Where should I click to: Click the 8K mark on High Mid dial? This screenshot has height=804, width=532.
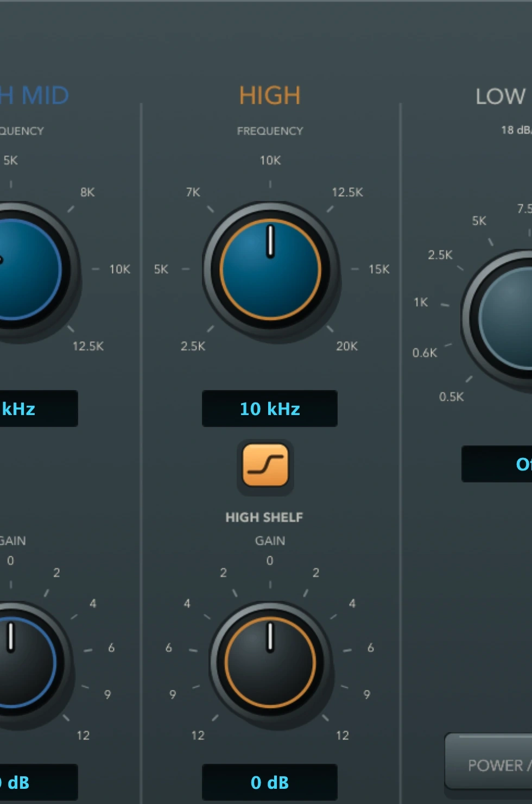[x=87, y=192]
